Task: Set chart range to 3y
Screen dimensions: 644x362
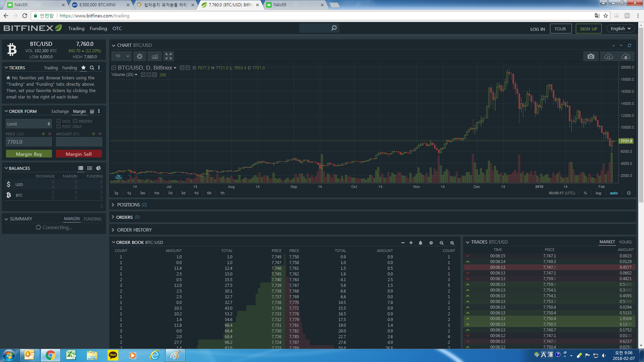Action: tap(116, 193)
